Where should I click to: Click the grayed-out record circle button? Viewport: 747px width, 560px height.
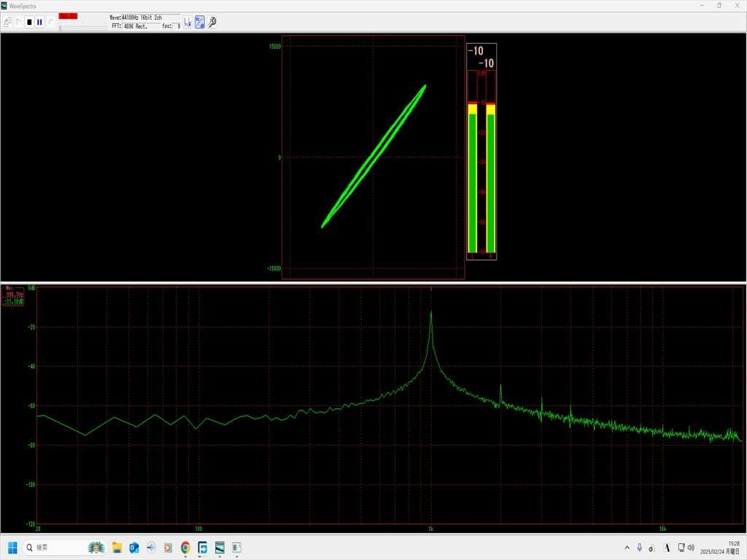pos(50,22)
